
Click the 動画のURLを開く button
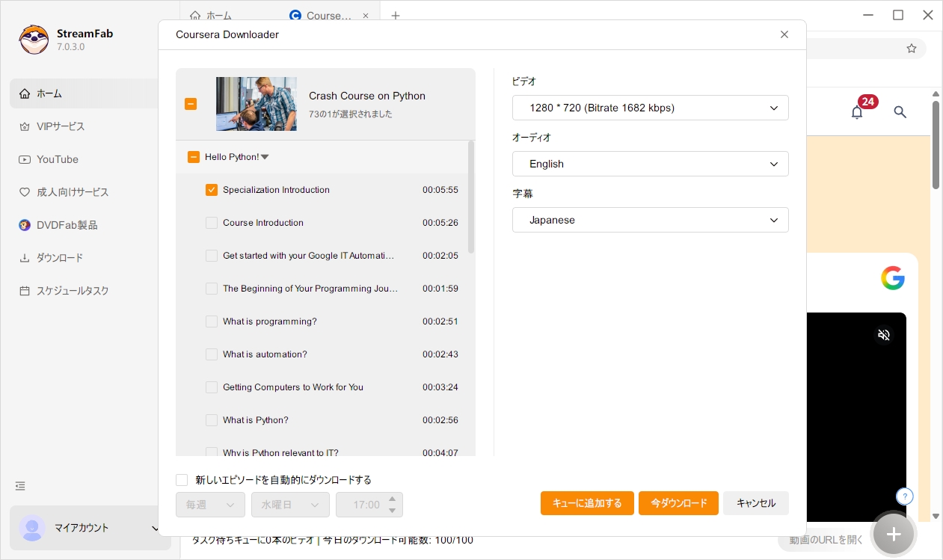[826, 540]
